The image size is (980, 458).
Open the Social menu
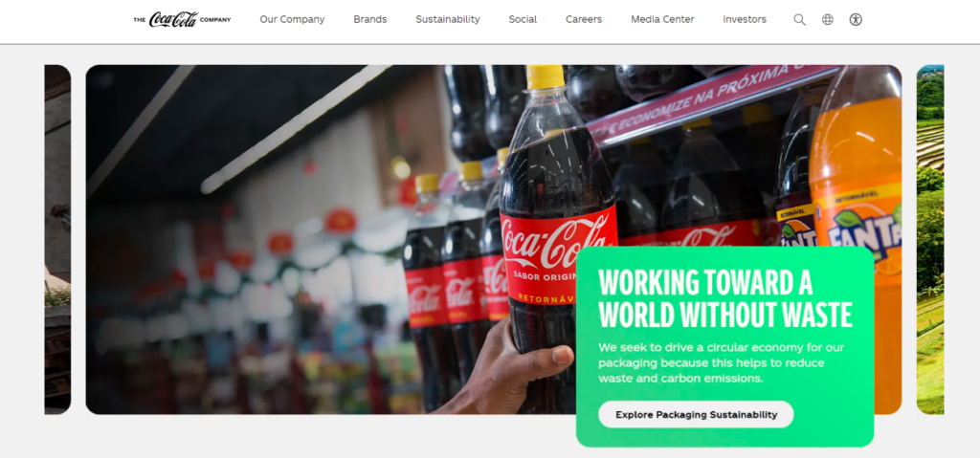pos(523,19)
